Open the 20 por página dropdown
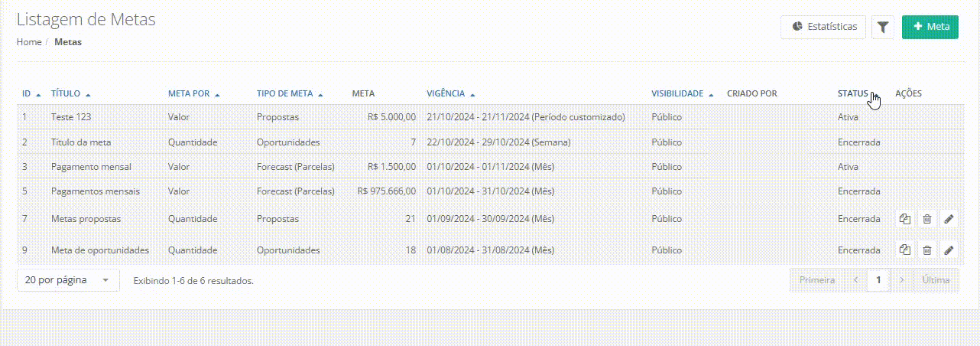 pos(68,280)
